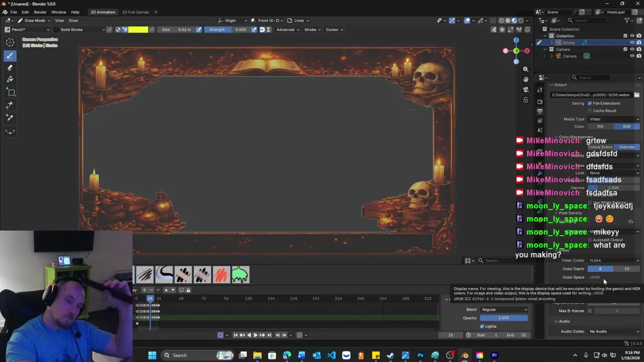644x362 pixels.
Task: Open the Solid Stroke material dropdown
Action: 79,30
